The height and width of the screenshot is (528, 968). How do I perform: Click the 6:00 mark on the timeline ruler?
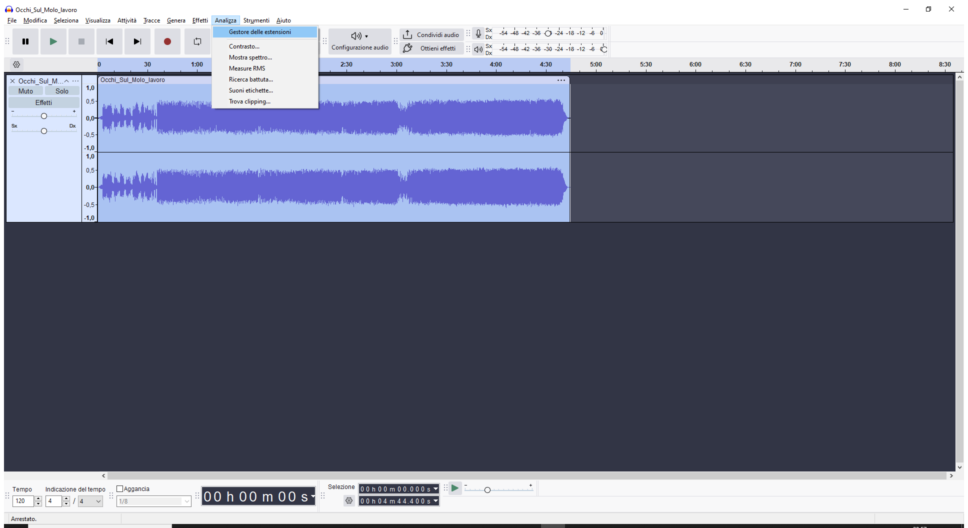point(695,64)
